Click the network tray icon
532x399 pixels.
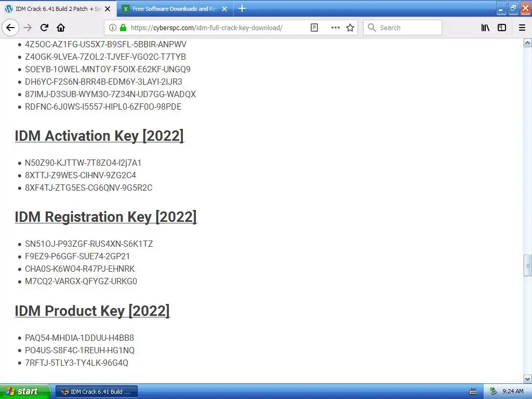(x=494, y=391)
